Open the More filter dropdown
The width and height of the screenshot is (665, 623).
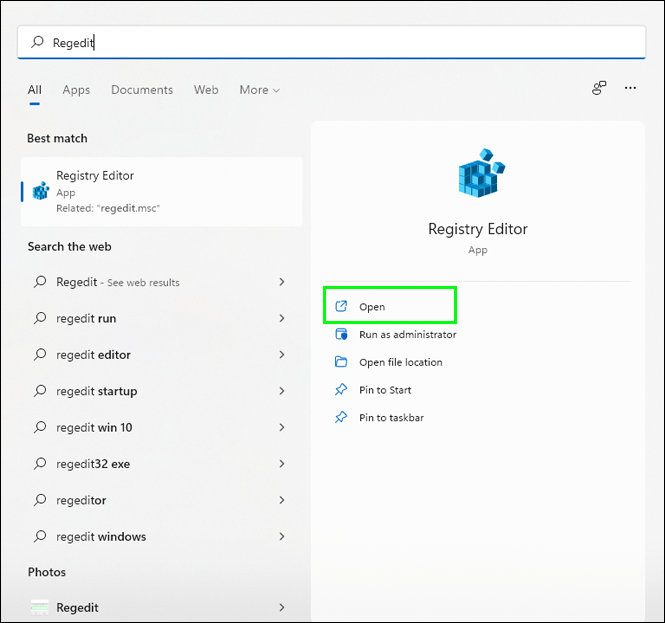[260, 90]
